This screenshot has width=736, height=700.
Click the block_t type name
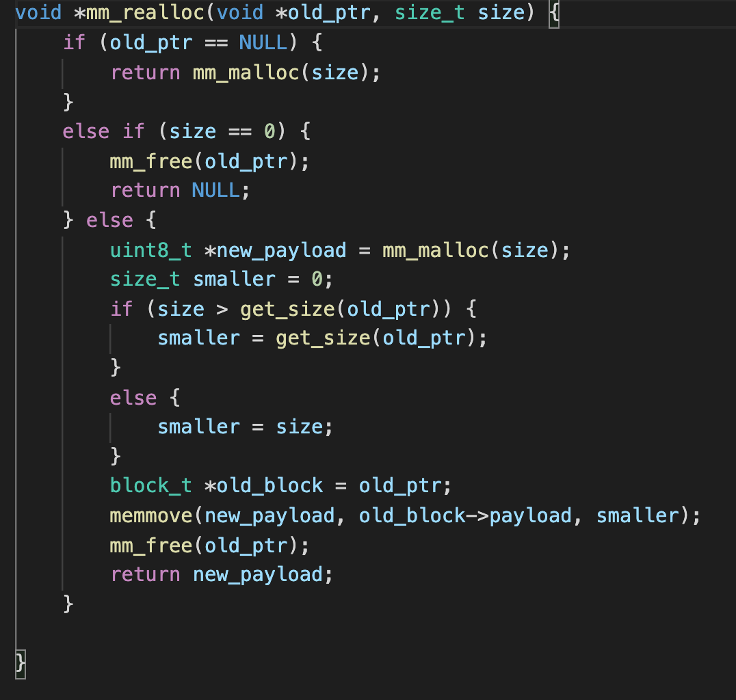click(150, 486)
